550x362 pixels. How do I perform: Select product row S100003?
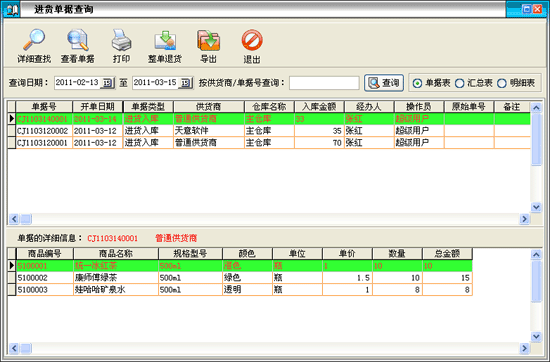pos(240,290)
